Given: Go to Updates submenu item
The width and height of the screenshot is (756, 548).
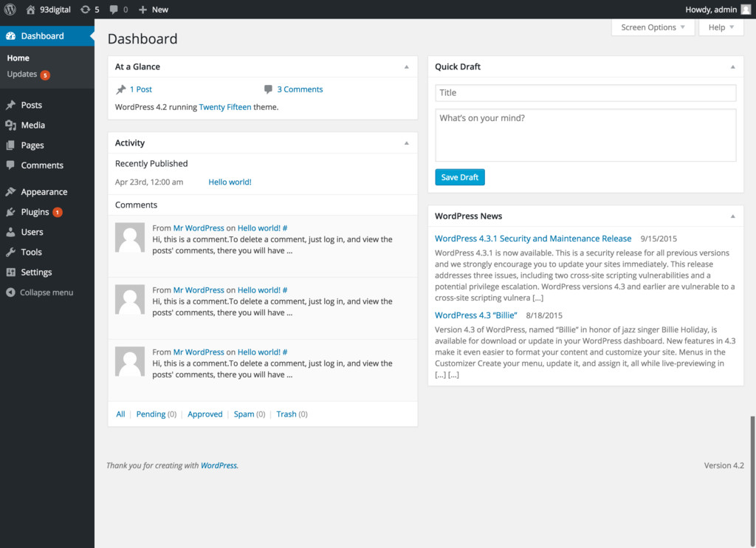Looking at the screenshot, I should click(22, 75).
